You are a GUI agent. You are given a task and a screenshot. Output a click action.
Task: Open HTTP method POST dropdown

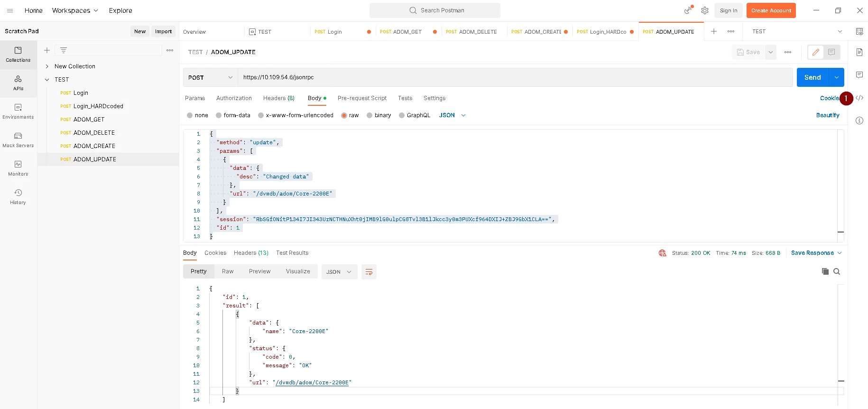click(x=211, y=77)
